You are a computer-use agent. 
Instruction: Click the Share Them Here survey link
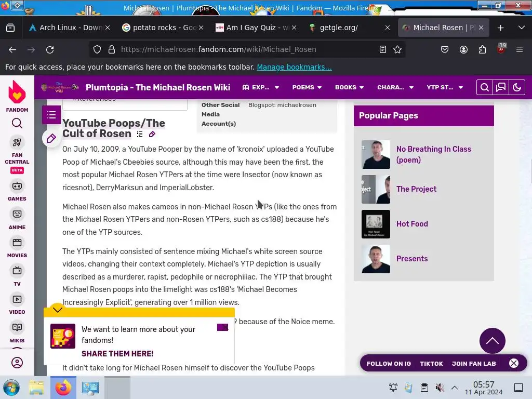[117, 353]
